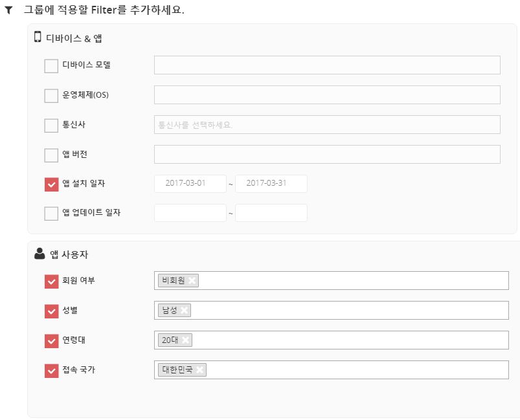Click the filter funnel icon
Image resolution: width=520 pixels, height=420 pixels.
point(8,11)
